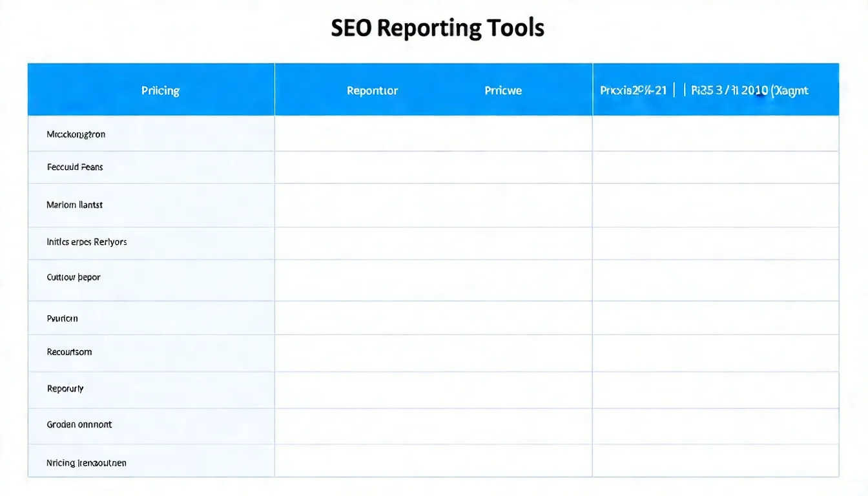The width and height of the screenshot is (868, 496).
Task: Click the Recourtsom row label
Action: click(69, 352)
